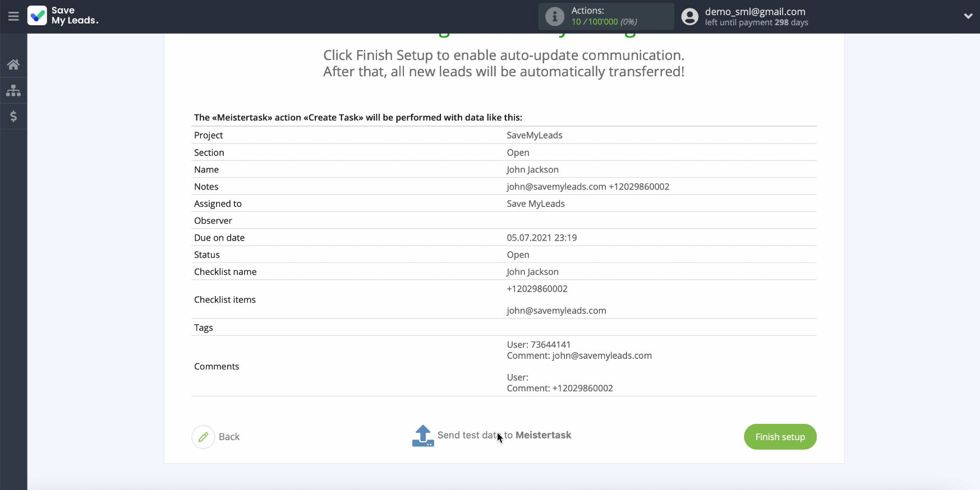Viewport: 980px width, 490px height.
Task: Click Comment: +12029860002 line
Action: tap(560, 388)
